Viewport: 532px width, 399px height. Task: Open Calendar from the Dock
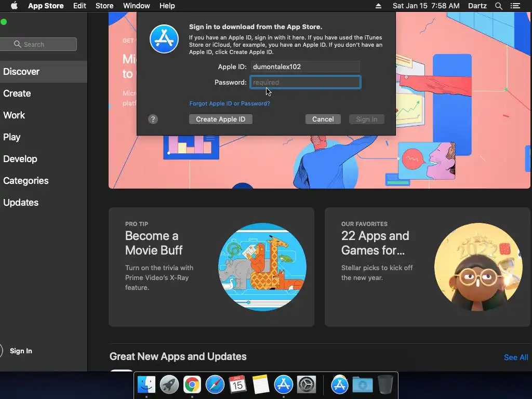click(x=237, y=384)
